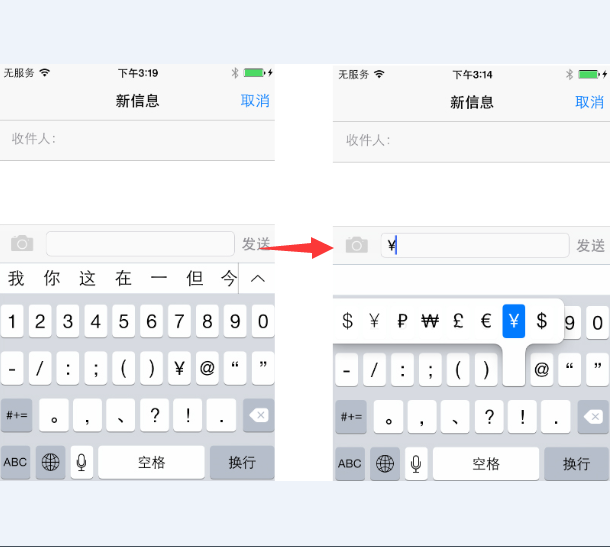The image size is (610, 547).
Task: Tap the microphone dictation key in right screen
Action: 416,464
